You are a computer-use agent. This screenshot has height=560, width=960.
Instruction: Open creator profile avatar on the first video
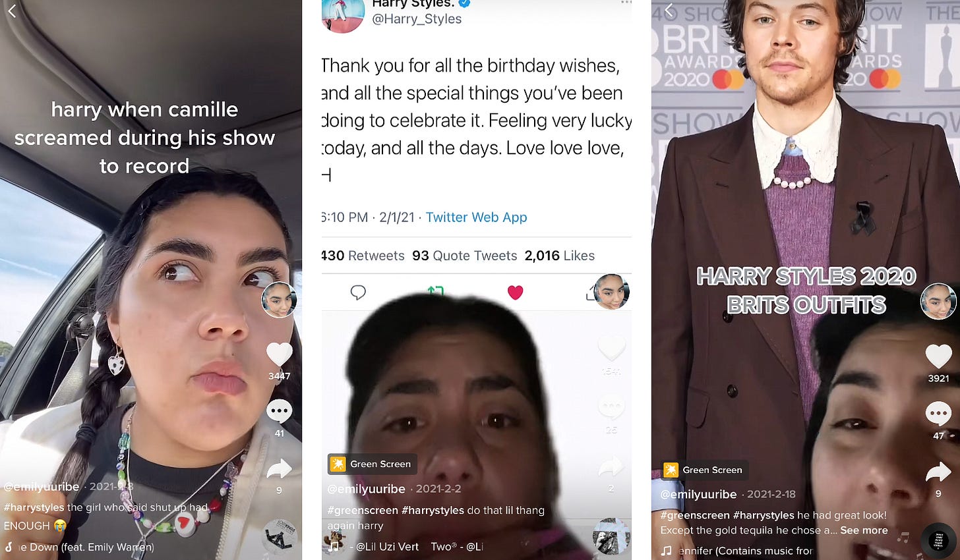click(279, 300)
